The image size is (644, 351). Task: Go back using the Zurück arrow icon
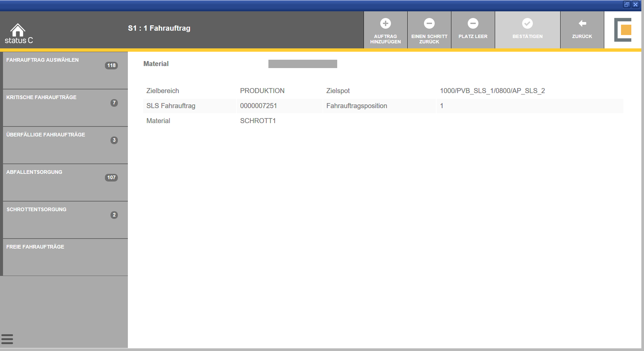coord(582,23)
